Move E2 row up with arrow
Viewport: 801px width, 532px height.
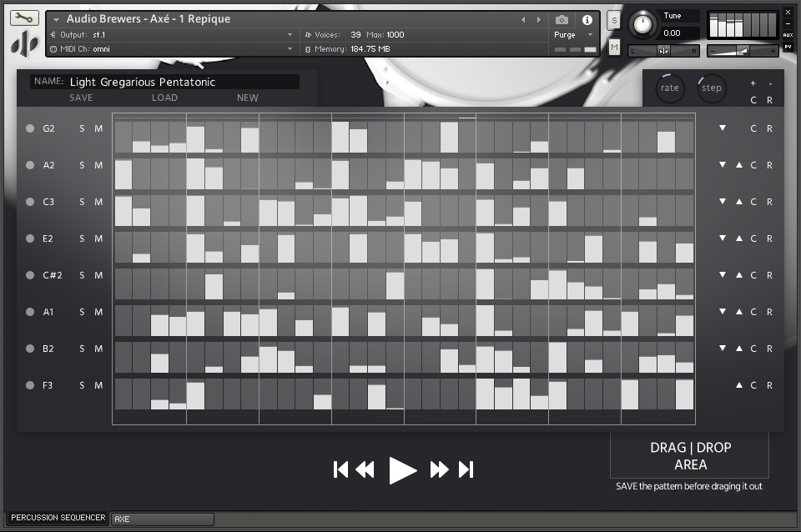click(x=738, y=238)
